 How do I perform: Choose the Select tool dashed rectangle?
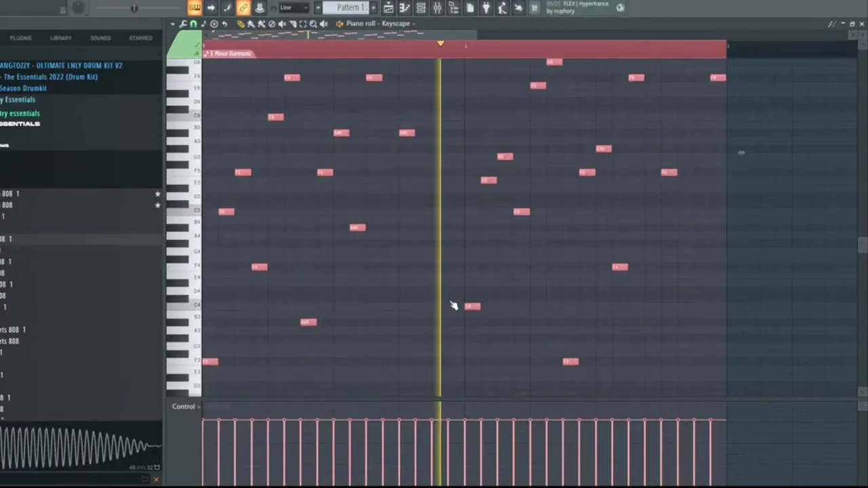coord(303,24)
